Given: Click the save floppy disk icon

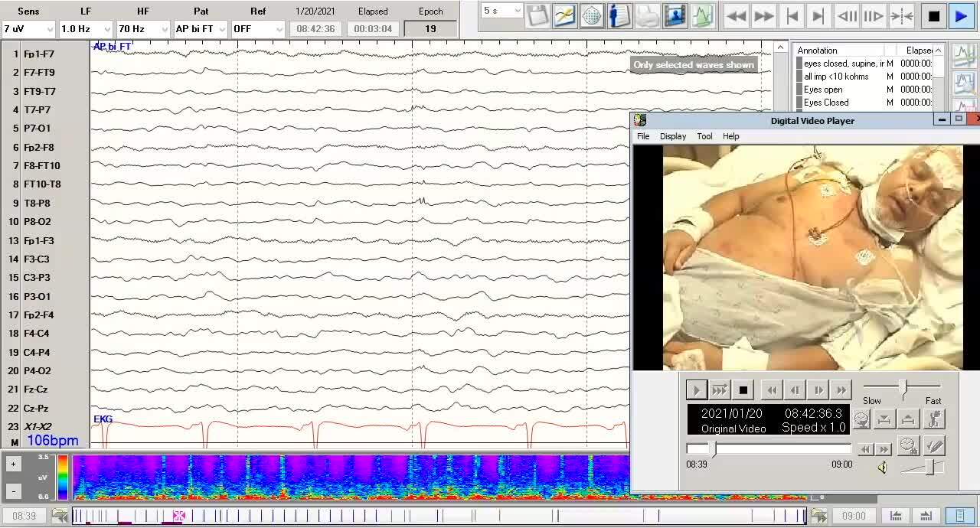Looking at the screenshot, I should (x=537, y=15).
